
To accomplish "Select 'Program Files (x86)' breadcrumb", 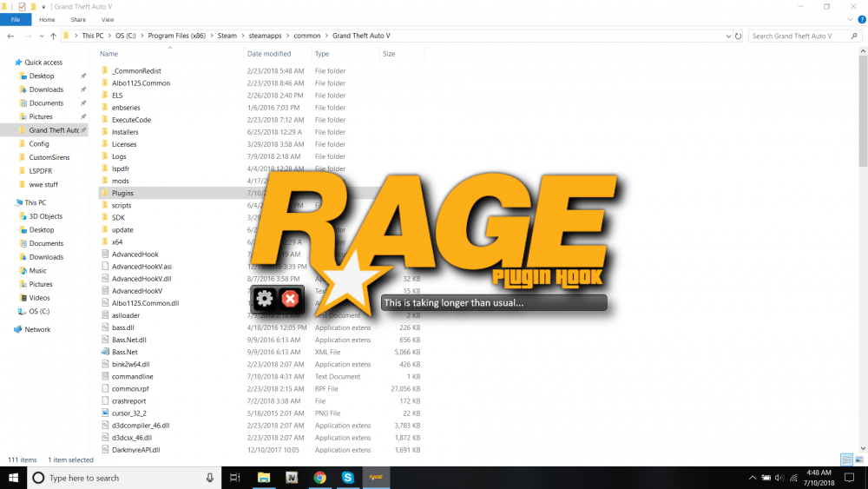I will coord(176,36).
